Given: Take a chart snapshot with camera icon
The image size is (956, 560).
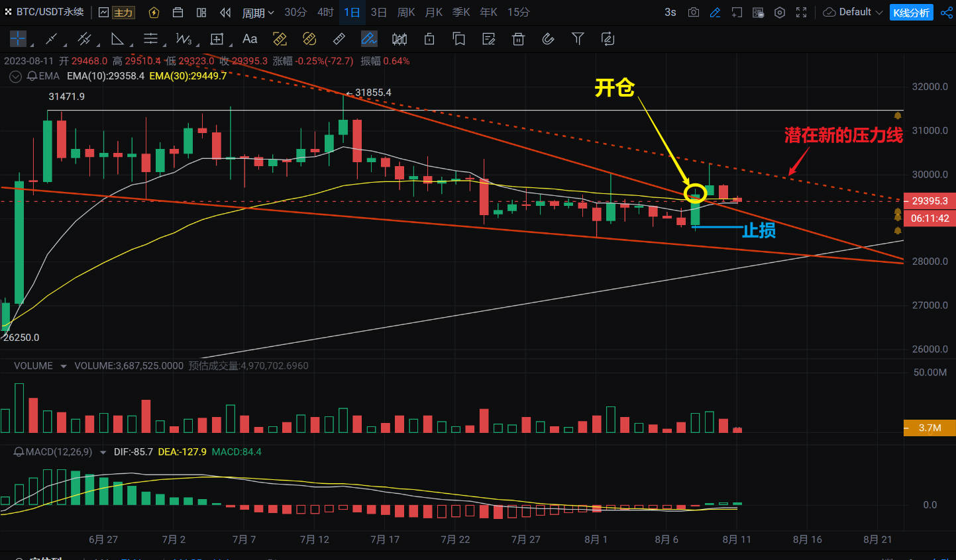Looking at the screenshot, I should tap(694, 12).
